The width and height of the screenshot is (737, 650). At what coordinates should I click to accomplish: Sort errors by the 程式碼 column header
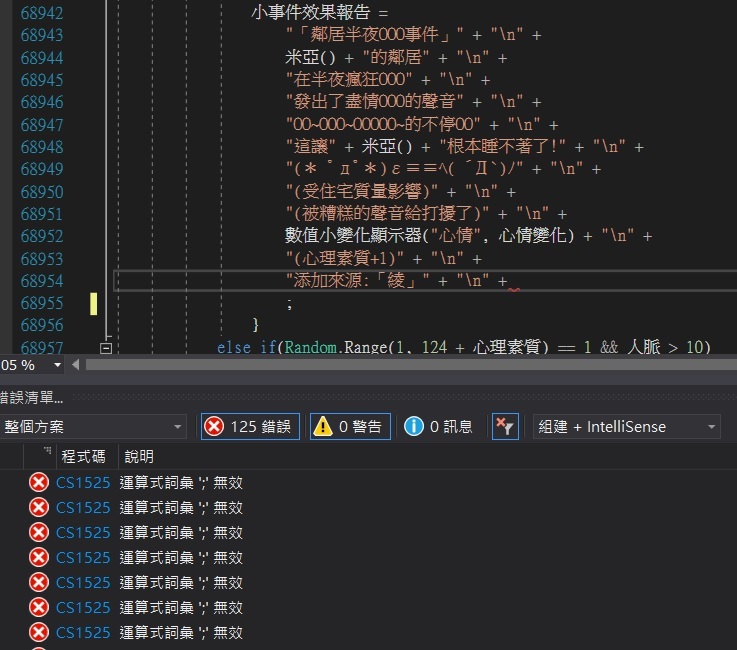(x=82, y=457)
